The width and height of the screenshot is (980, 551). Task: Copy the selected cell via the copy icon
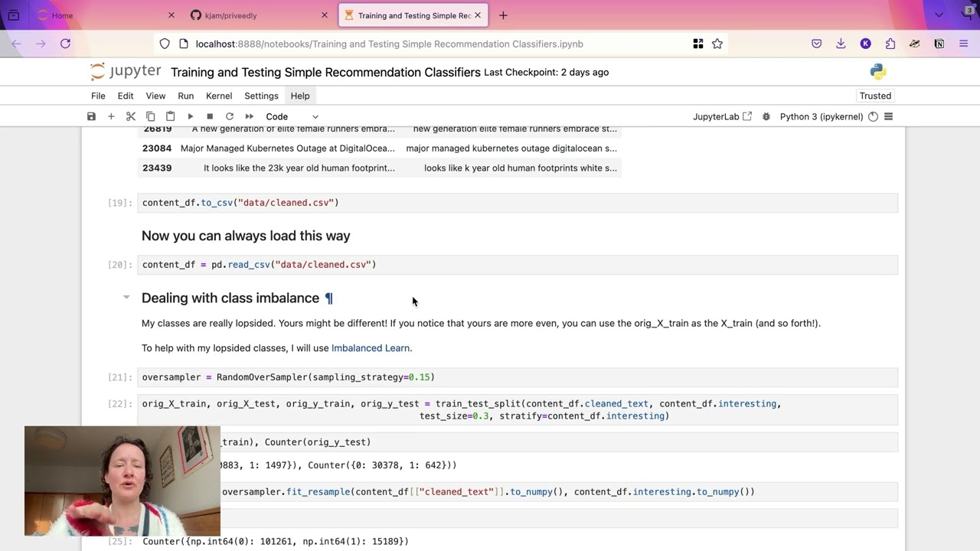click(x=151, y=116)
